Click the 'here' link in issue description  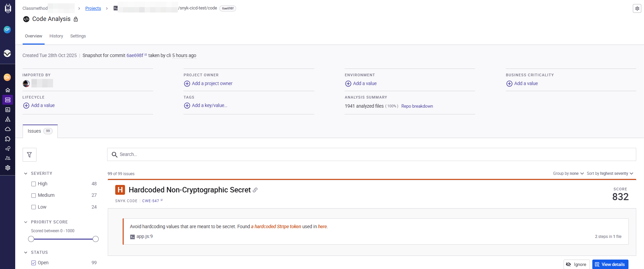point(322,227)
